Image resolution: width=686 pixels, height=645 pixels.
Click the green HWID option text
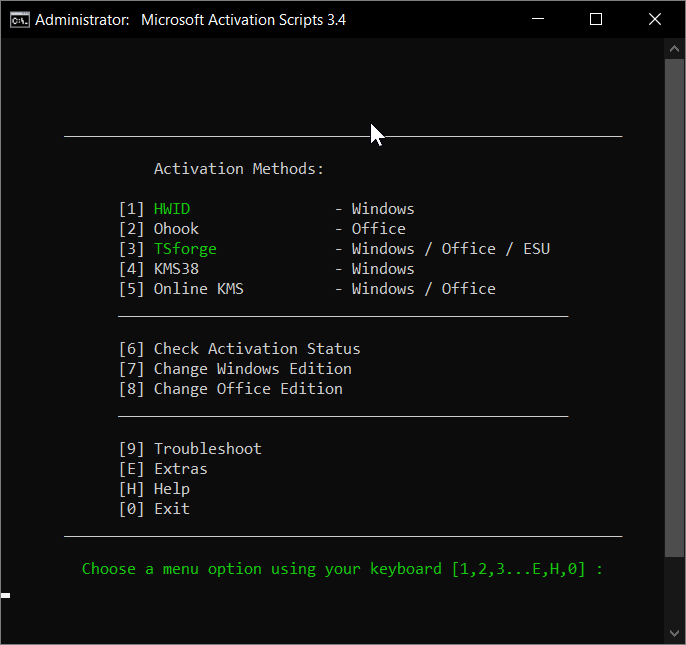pyautogui.click(x=171, y=209)
